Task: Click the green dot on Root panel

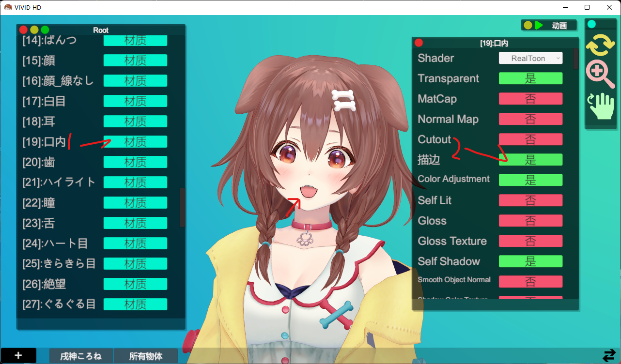Action: click(x=45, y=30)
